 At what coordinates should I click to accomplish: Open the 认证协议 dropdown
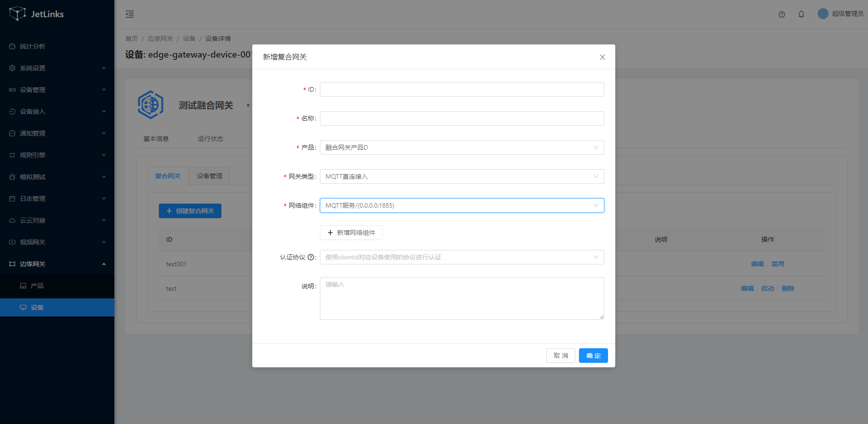click(461, 257)
